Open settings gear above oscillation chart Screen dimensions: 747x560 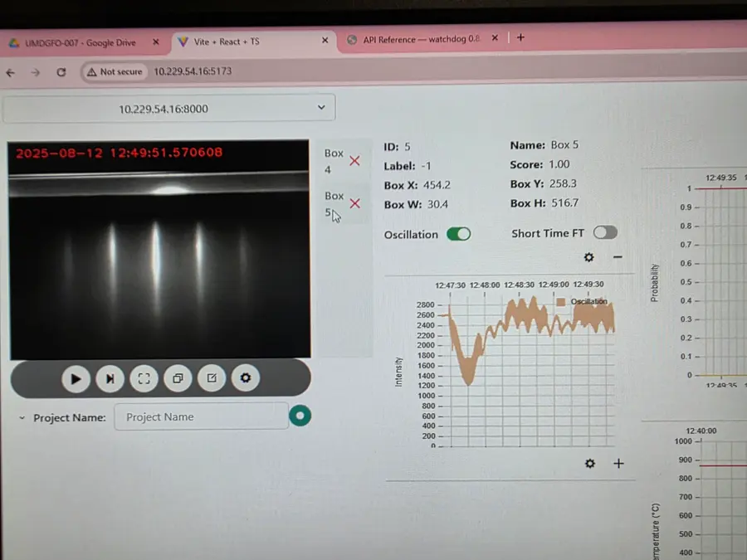588,257
